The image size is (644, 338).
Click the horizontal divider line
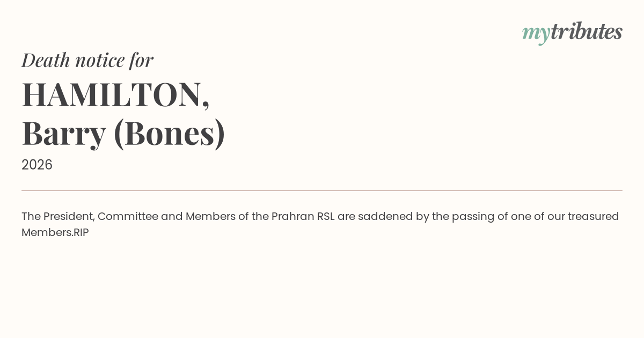[322, 190]
